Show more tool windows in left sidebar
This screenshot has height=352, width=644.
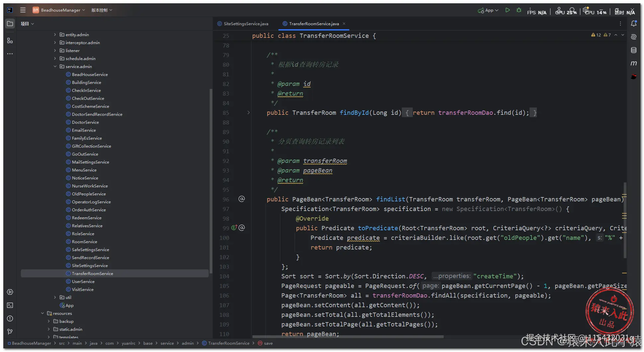point(10,54)
